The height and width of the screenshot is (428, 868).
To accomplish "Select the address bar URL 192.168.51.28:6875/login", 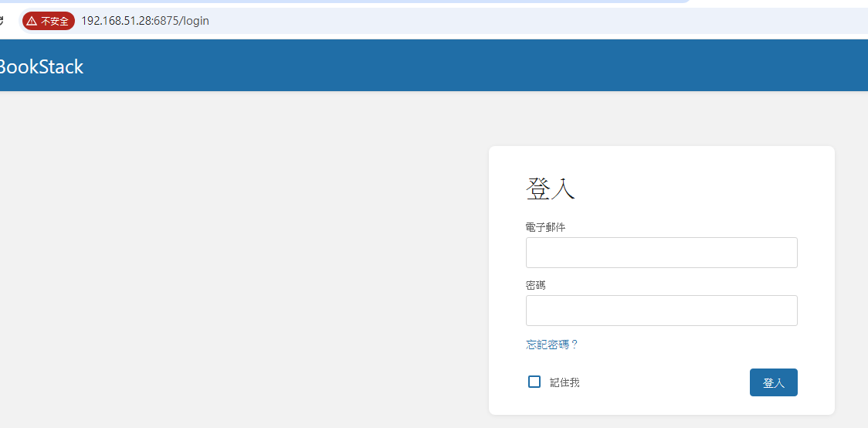I will point(145,21).
